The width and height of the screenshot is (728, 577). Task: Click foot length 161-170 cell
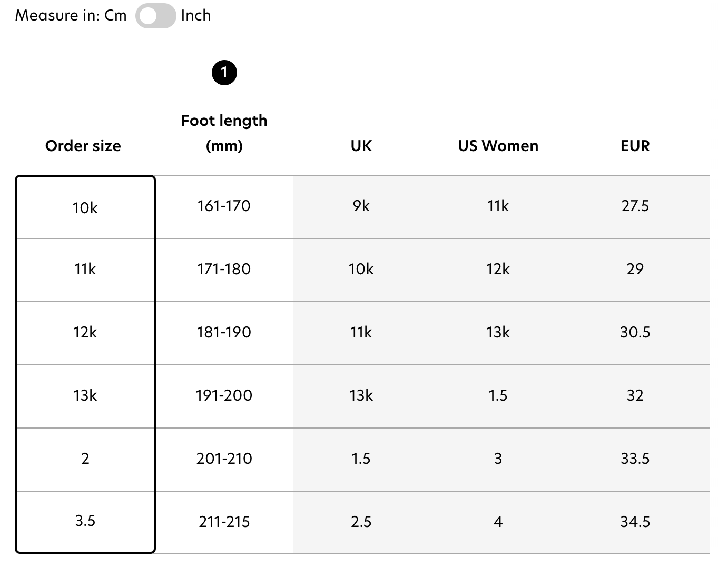[224, 206]
